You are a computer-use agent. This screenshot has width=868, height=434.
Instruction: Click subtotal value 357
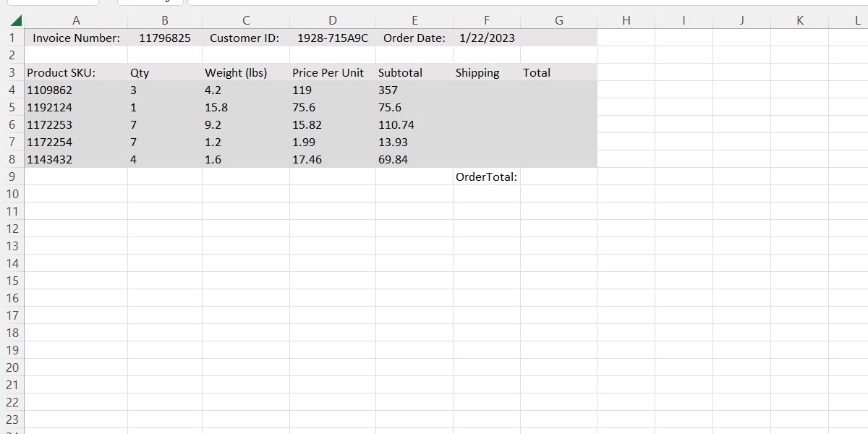click(x=414, y=90)
